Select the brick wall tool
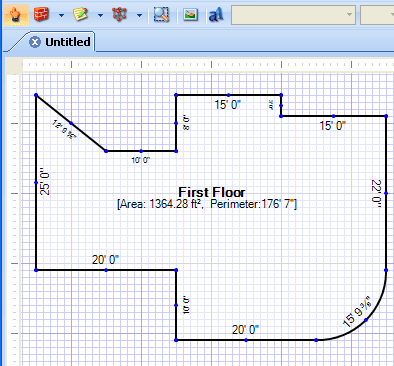This screenshot has width=394, height=366. click(x=41, y=15)
